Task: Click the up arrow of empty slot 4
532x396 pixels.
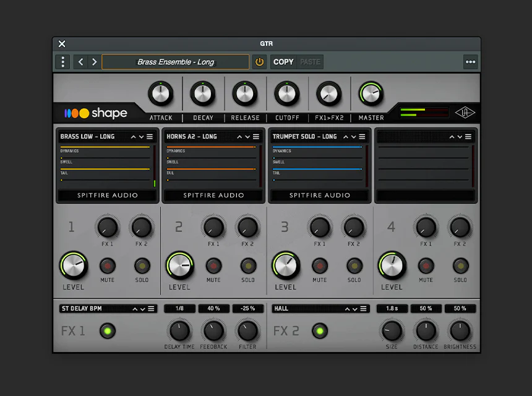Action: tap(452, 137)
